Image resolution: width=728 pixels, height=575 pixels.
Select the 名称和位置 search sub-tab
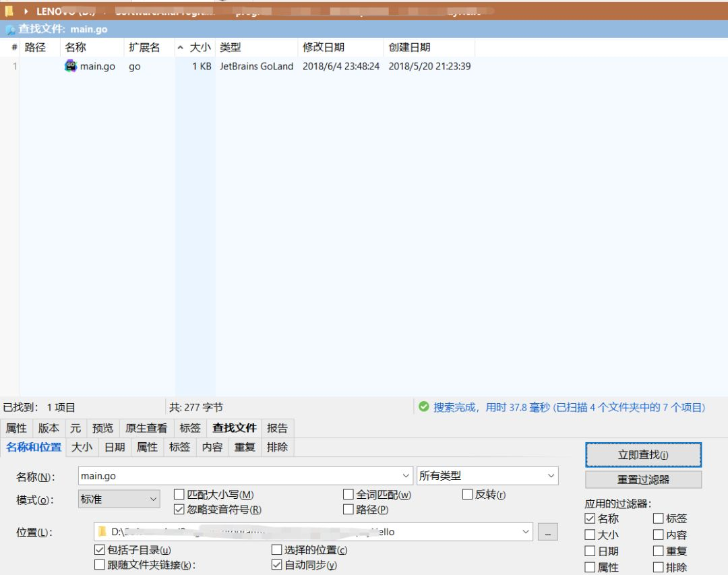(x=34, y=447)
